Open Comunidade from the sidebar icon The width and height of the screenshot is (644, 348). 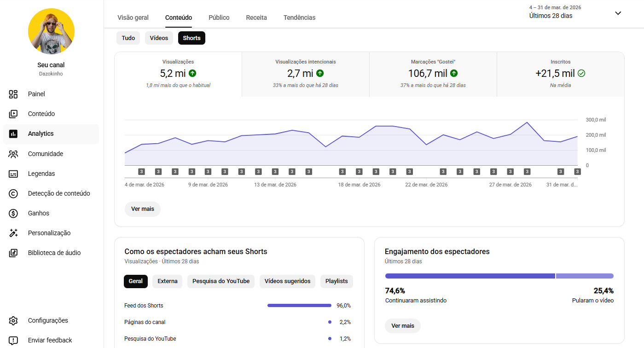click(x=13, y=154)
